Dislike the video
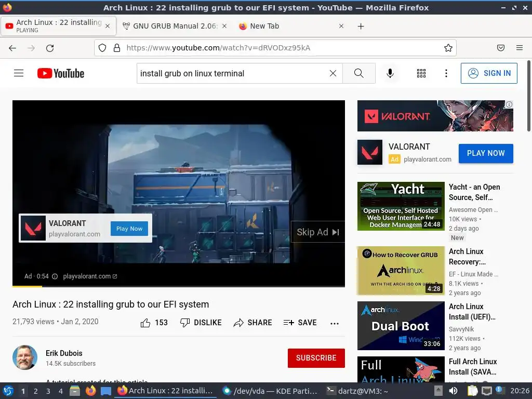Viewport: 532px width, 399px height. click(201, 323)
